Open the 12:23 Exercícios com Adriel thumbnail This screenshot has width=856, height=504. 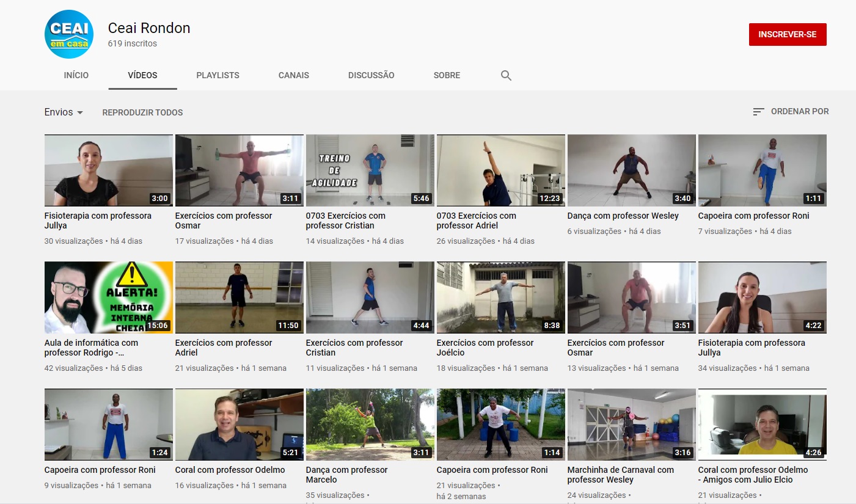[501, 170]
